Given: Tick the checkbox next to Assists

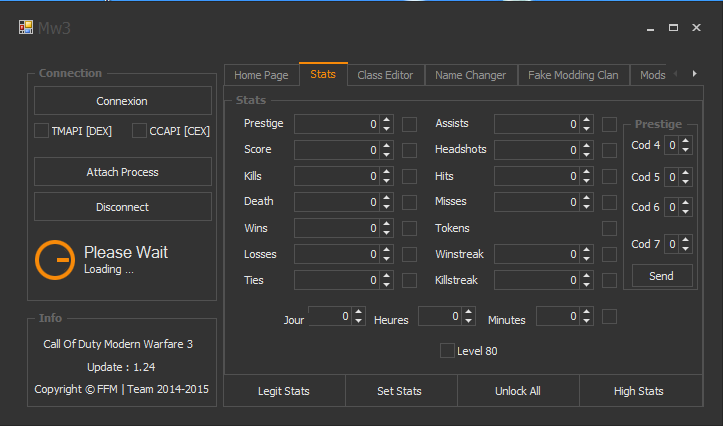Looking at the screenshot, I should (x=609, y=124).
